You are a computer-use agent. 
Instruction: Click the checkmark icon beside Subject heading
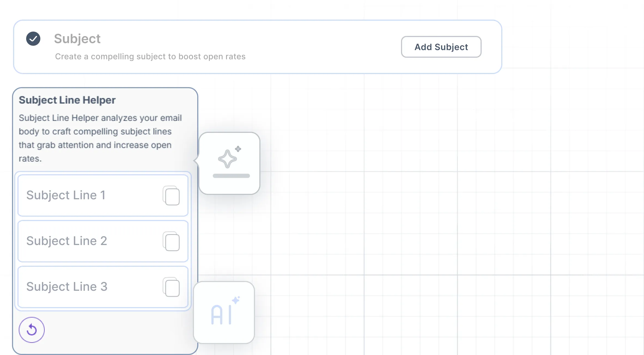pos(33,39)
